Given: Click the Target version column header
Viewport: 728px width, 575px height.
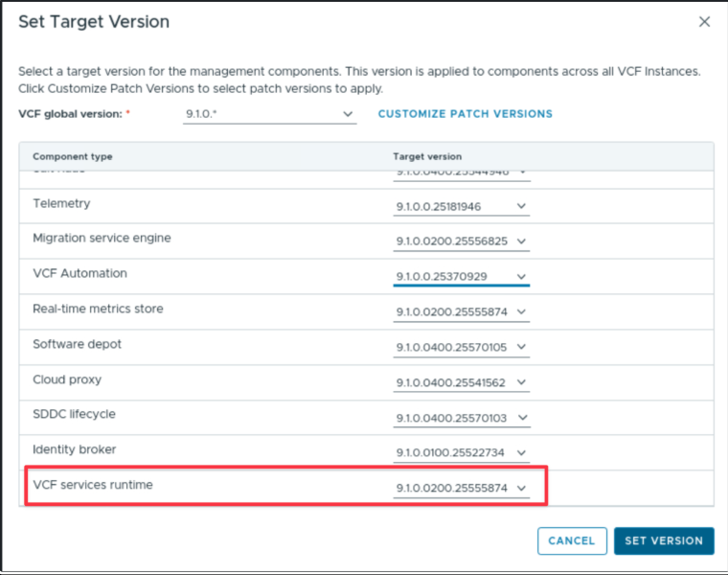Looking at the screenshot, I should [427, 156].
